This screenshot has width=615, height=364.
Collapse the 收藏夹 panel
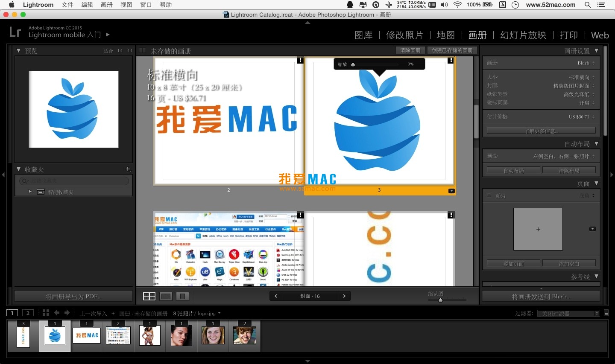[18, 169]
